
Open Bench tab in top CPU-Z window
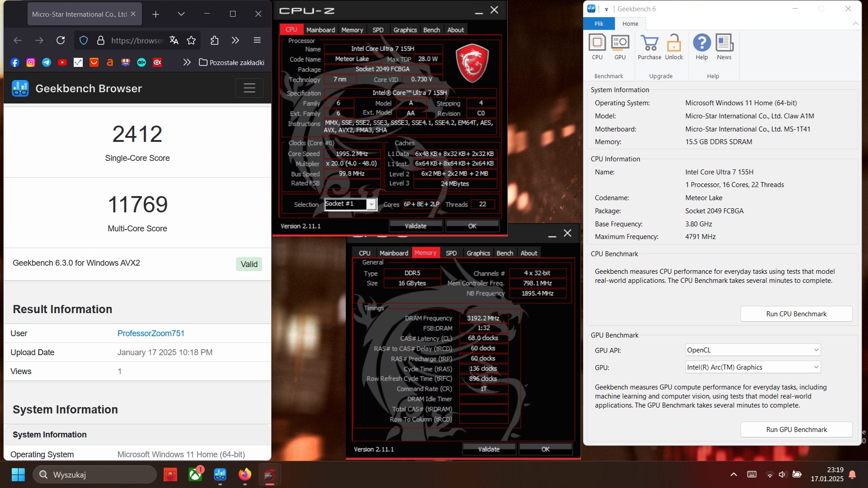tap(431, 30)
